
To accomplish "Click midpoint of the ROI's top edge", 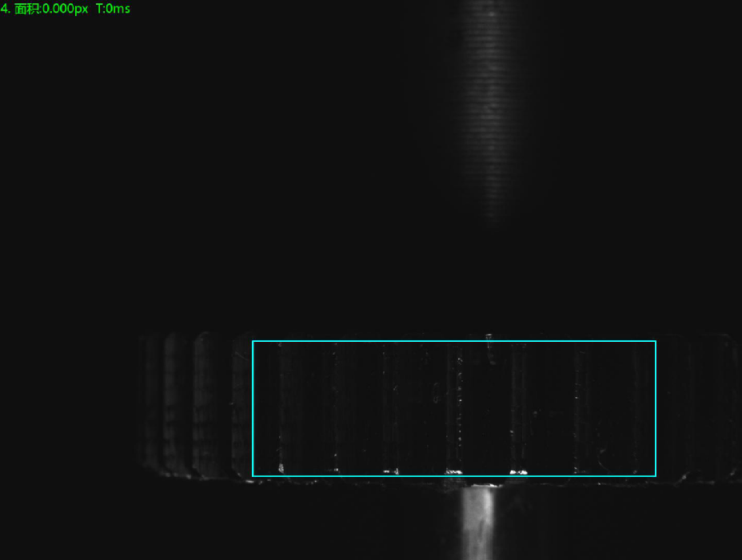I will [x=454, y=341].
